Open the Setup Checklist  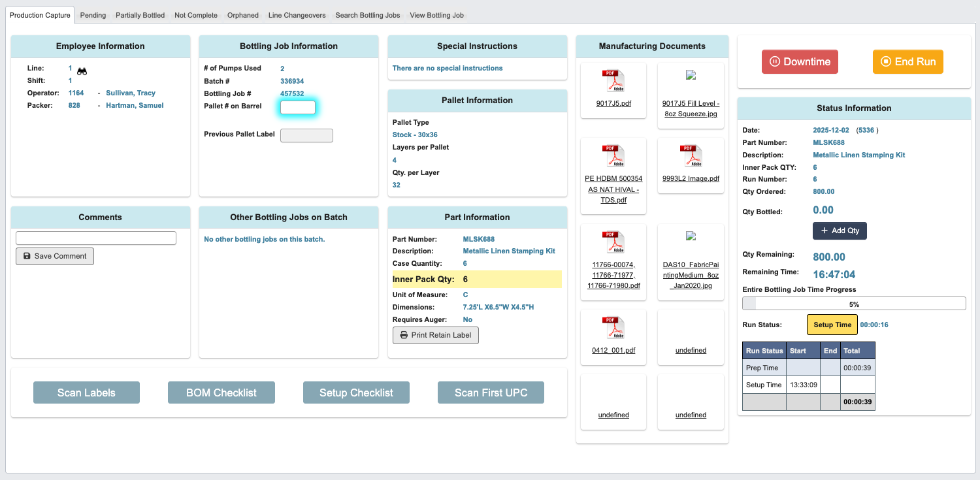(356, 392)
